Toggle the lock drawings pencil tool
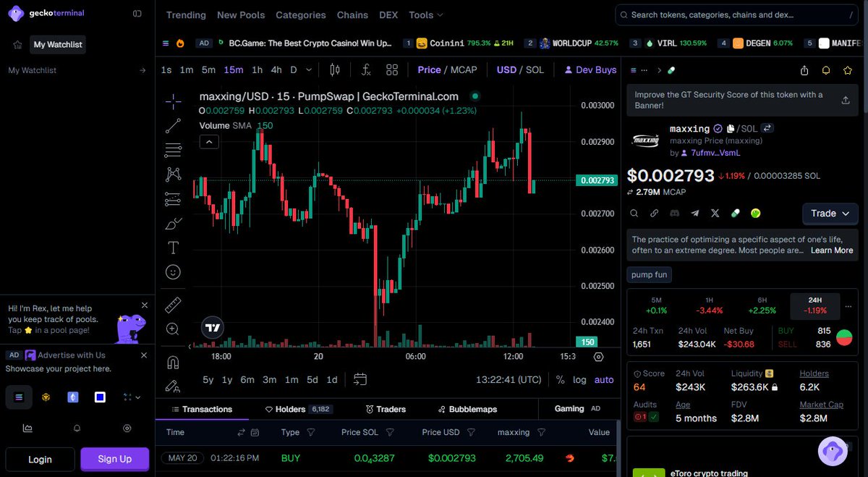This screenshot has height=477, width=868. click(173, 386)
